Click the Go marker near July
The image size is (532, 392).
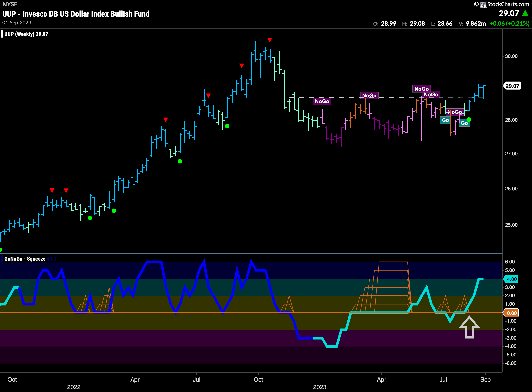click(x=445, y=120)
